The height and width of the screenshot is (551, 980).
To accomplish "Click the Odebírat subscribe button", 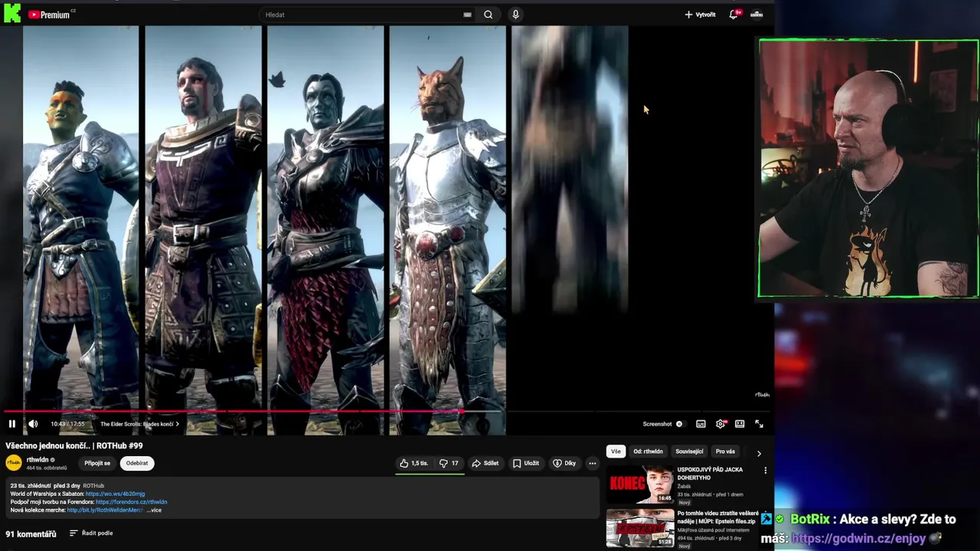I will point(137,463).
